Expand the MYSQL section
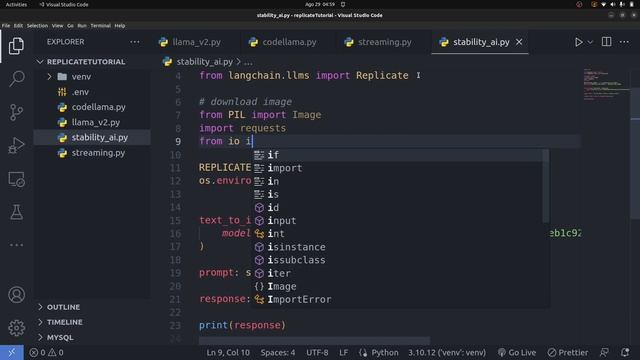Image resolution: width=640 pixels, height=360 pixels. tap(92, 338)
